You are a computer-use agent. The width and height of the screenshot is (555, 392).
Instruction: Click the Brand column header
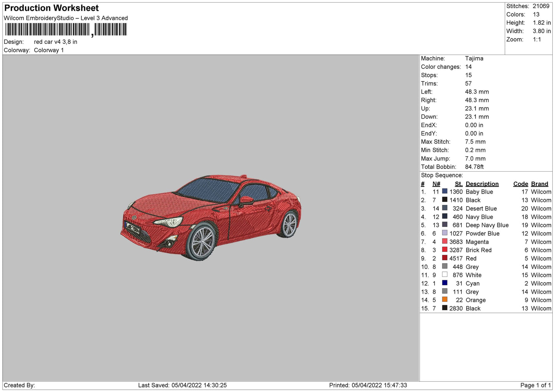coord(540,184)
